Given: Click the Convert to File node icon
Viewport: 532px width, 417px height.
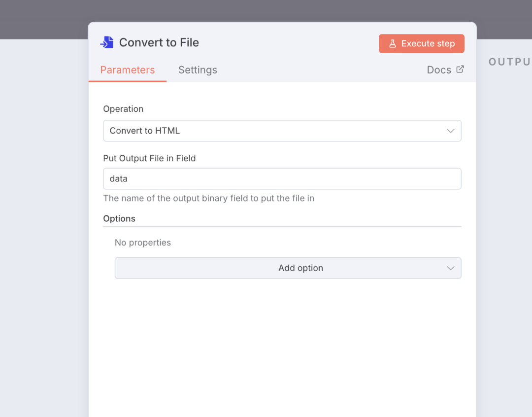Looking at the screenshot, I should 106,42.
